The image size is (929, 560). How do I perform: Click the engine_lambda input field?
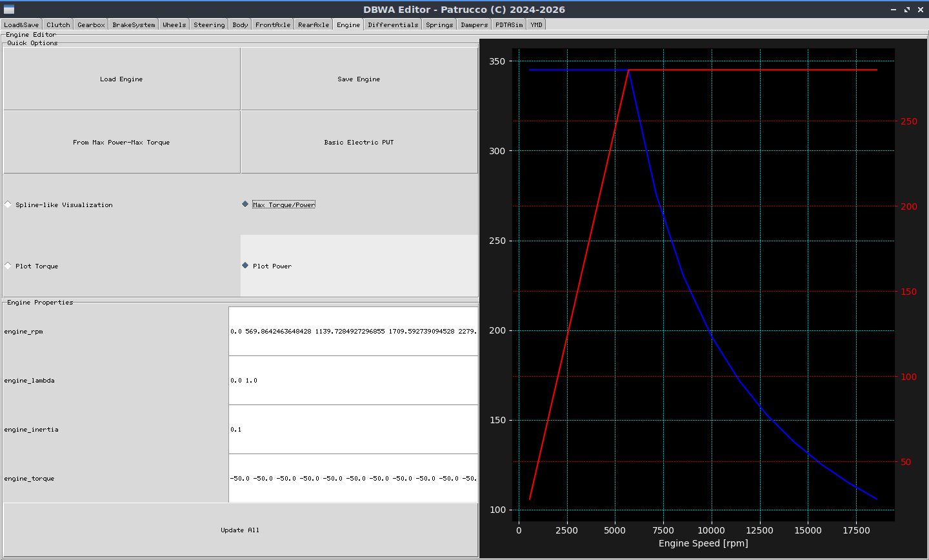pos(353,380)
